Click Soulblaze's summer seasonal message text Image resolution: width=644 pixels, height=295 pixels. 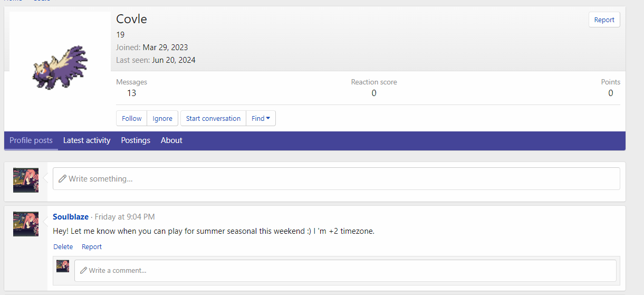(x=214, y=231)
